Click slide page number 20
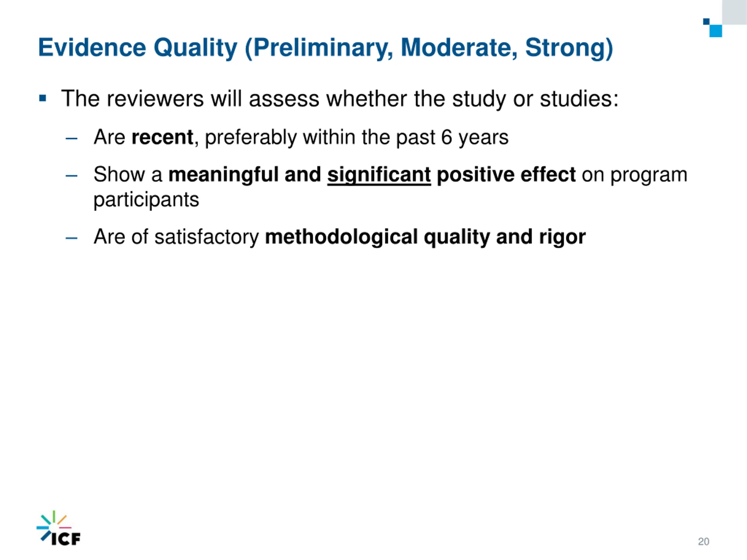This screenshot has width=747, height=560. (704, 542)
